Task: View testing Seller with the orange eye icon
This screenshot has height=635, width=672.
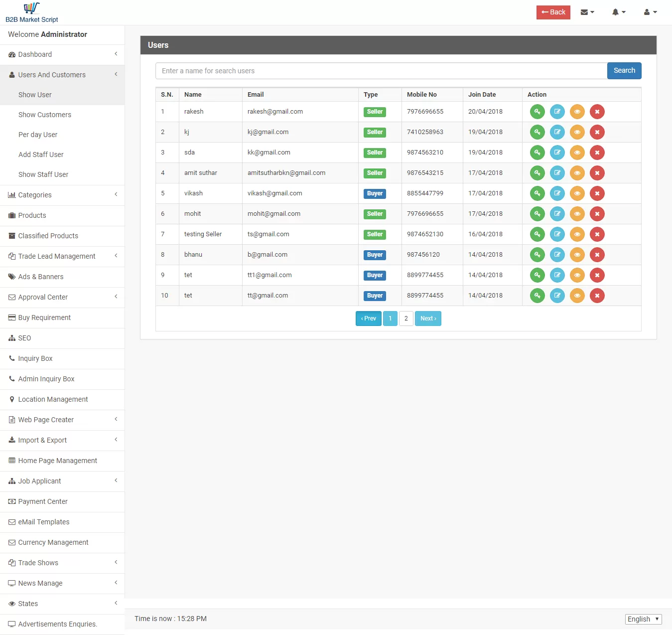Action: click(577, 234)
